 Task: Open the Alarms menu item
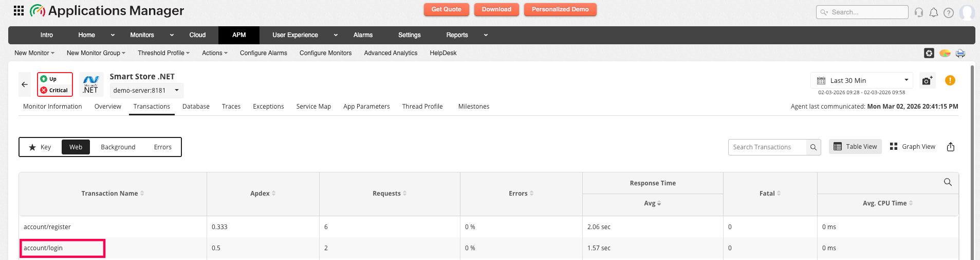[363, 35]
